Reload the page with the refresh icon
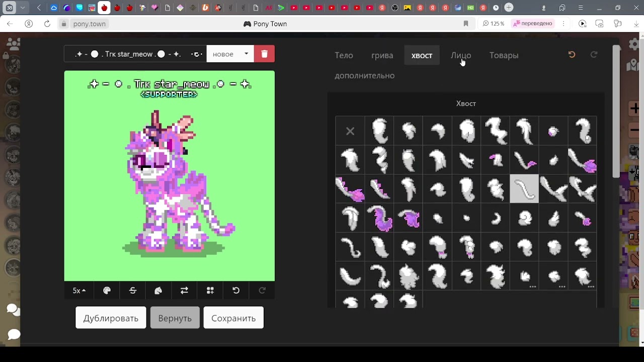Image resolution: width=644 pixels, height=362 pixels. click(47, 24)
